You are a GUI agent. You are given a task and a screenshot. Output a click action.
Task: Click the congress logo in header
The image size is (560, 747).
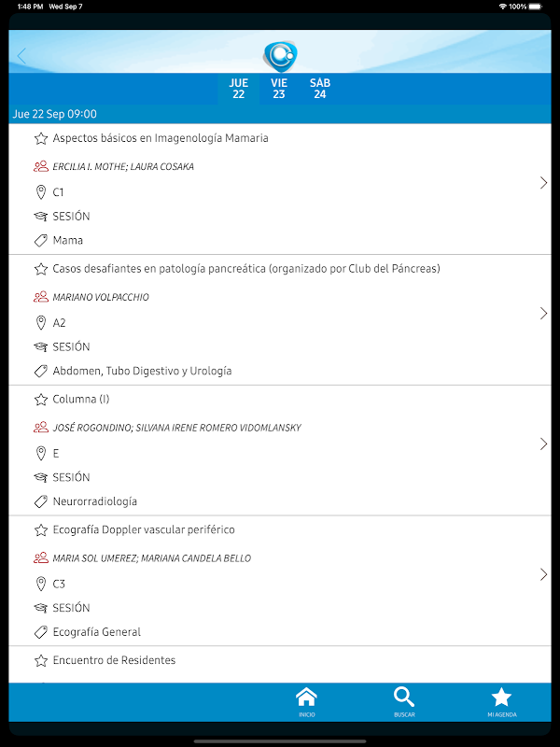(280, 56)
